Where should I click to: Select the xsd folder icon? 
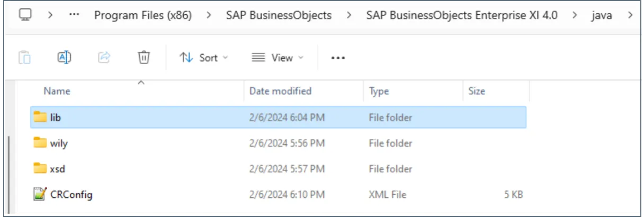(x=40, y=169)
